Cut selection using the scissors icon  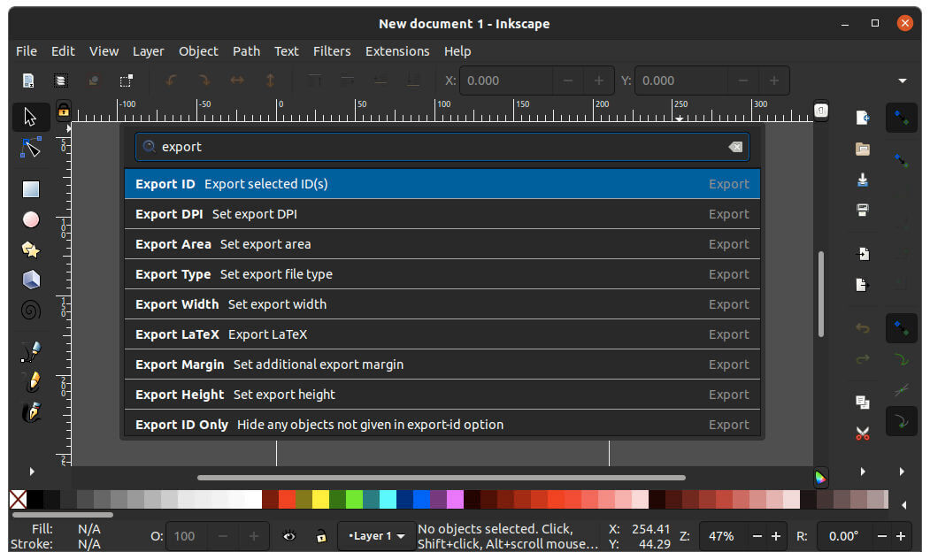pos(863,433)
